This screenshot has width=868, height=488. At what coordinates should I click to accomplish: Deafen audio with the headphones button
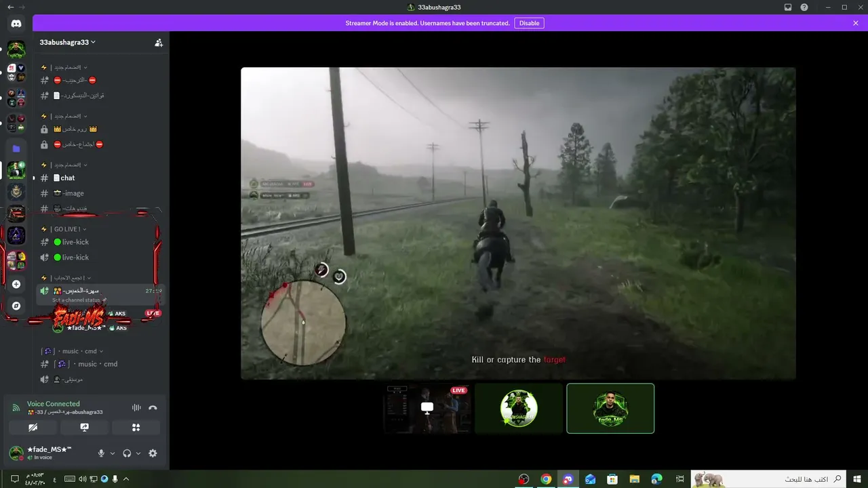point(127,453)
